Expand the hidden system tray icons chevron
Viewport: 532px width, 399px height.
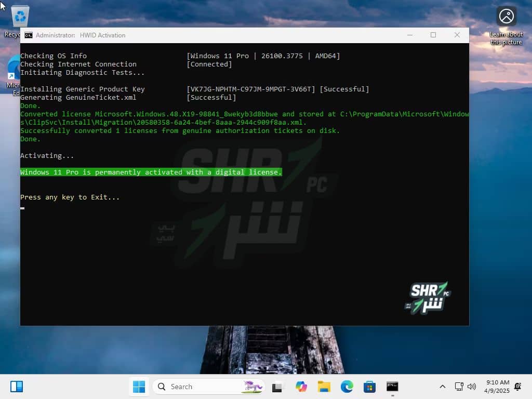(x=443, y=387)
